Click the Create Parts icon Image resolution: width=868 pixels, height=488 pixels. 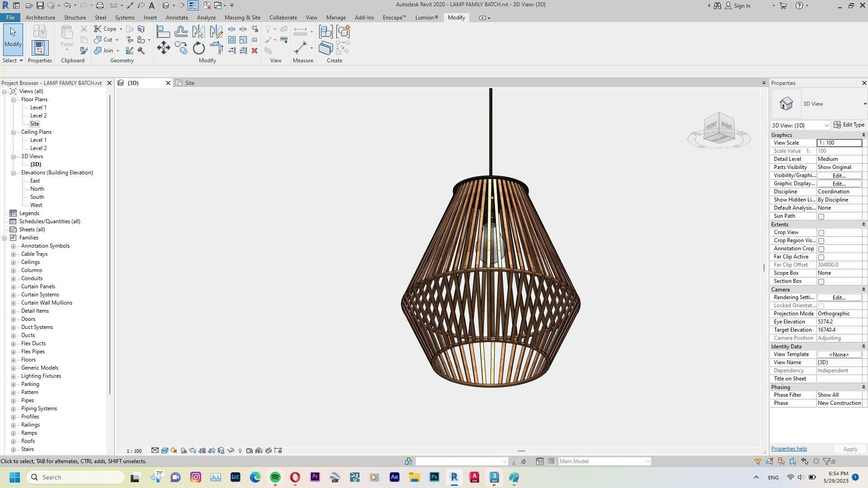(325, 48)
